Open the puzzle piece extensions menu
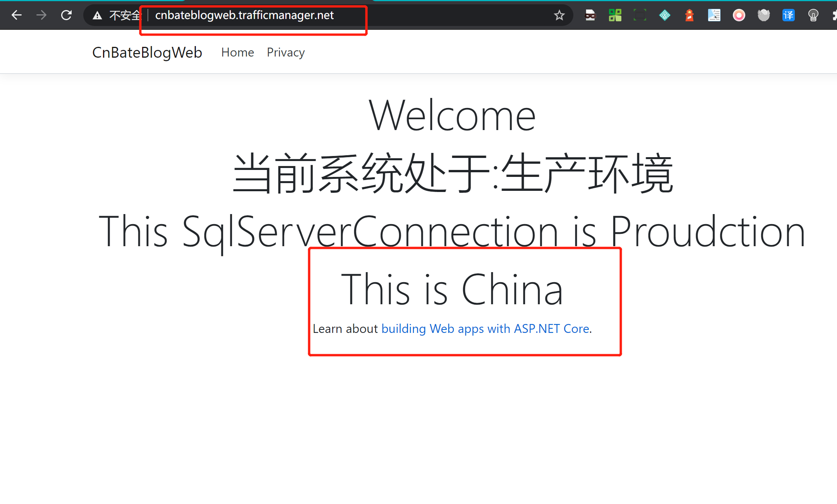This screenshot has height=504, width=837. (834, 15)
